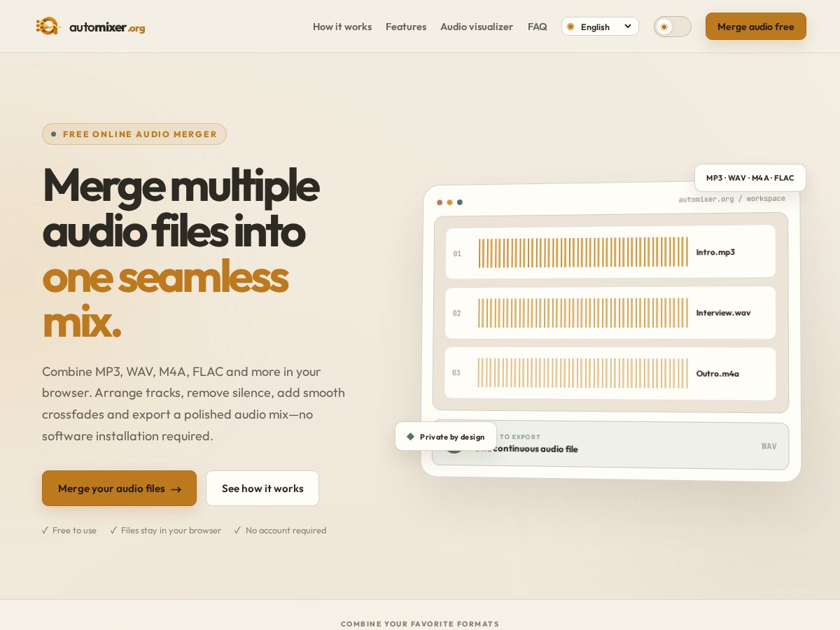
Task: Jump to the FAQ section
Action: [538, 27]
